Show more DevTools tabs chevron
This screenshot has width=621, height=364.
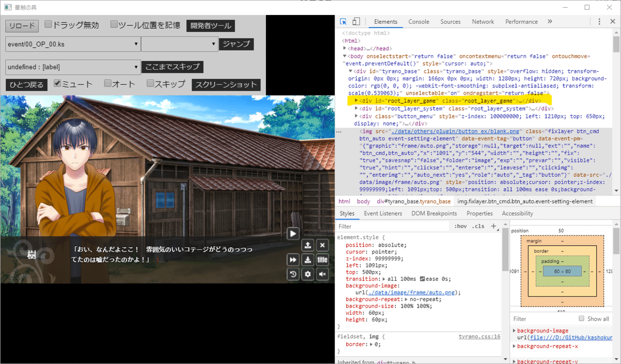click(550, 22)
